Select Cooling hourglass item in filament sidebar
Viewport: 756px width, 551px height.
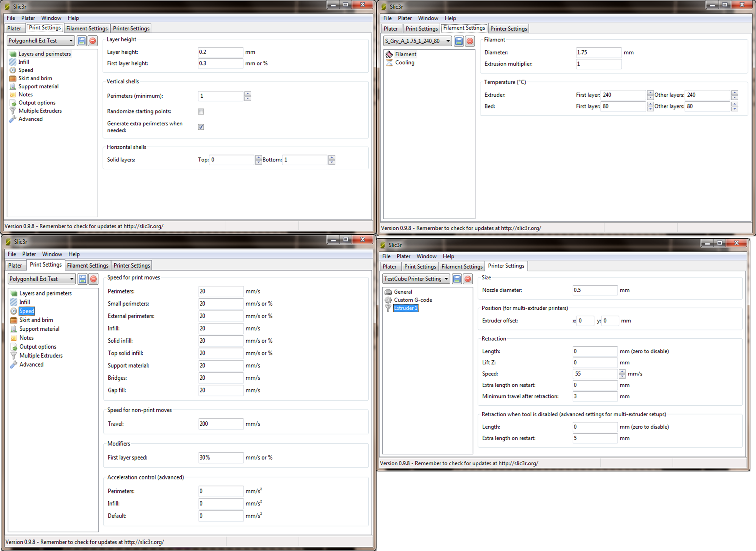click(x=404, y=62)
